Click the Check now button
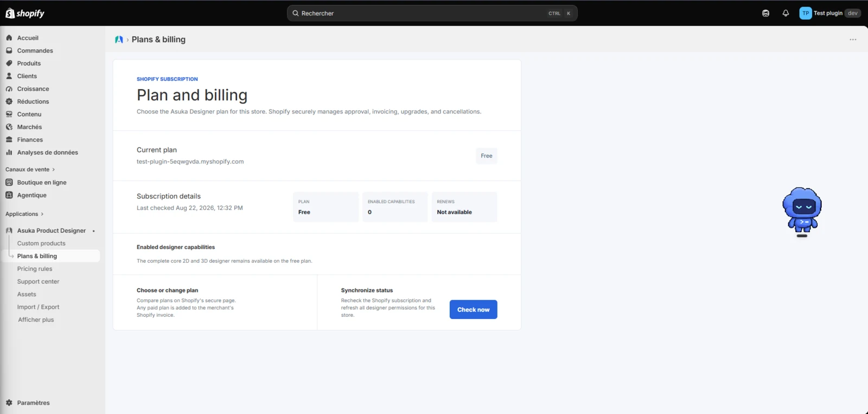868x414 pixels. (473, 309)
